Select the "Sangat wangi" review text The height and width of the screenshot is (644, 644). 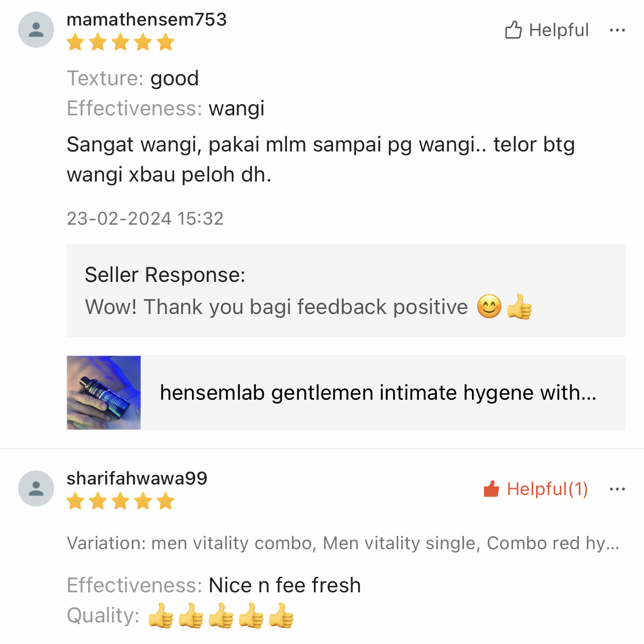point(320,159)
